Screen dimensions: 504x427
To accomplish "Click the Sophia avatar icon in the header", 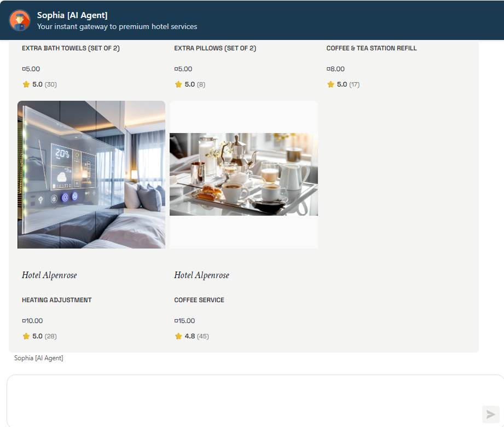I will 20,20.
